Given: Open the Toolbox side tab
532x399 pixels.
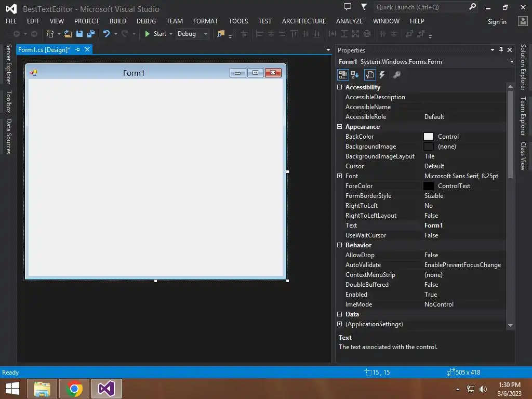Looking at the screenshot, I should 8,101.
